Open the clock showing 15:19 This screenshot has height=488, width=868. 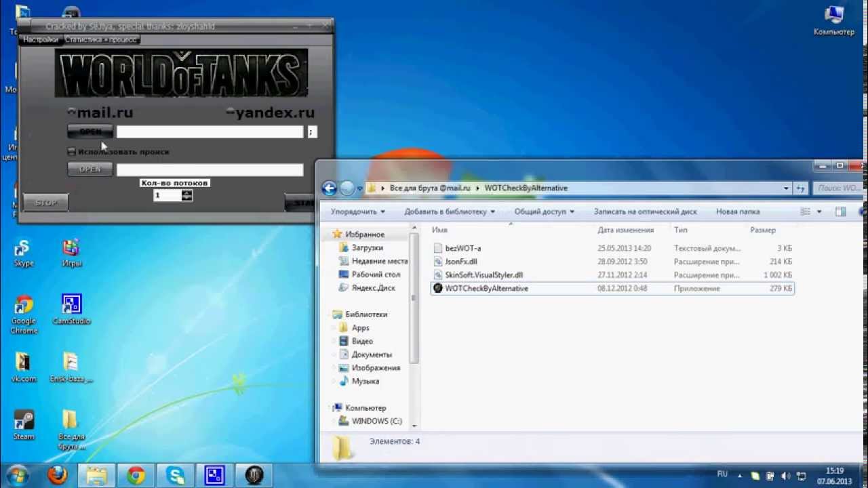(835, 475)
